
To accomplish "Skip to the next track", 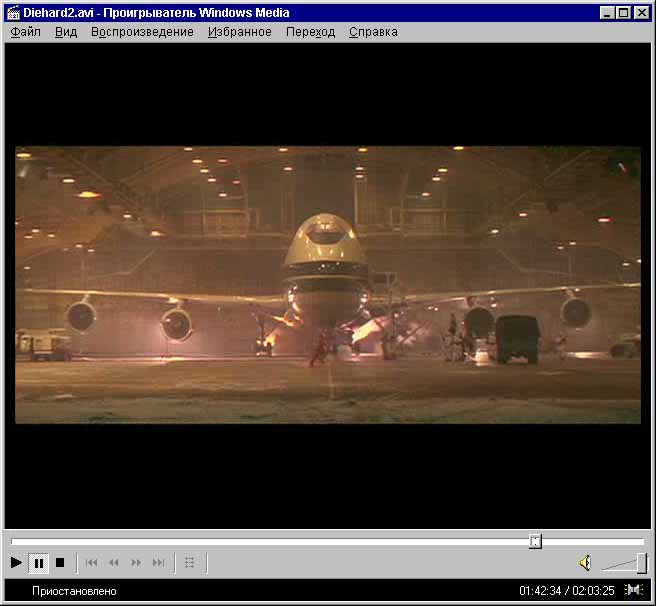I will pos(158,563).
